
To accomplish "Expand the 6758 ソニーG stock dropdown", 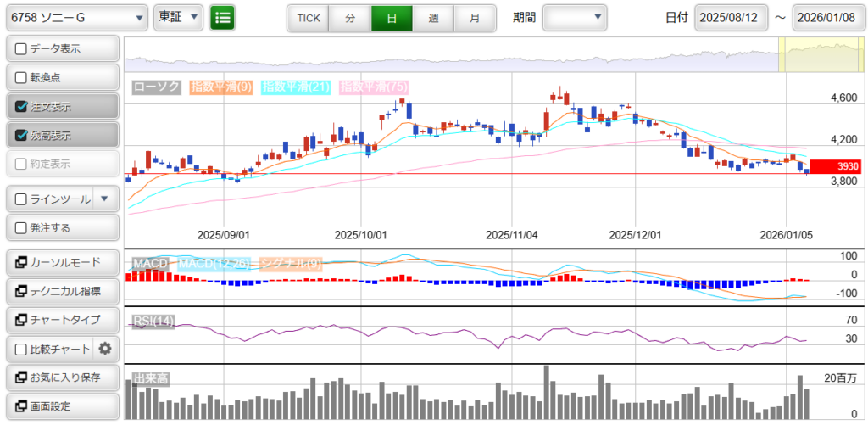I will pos(76,17).
